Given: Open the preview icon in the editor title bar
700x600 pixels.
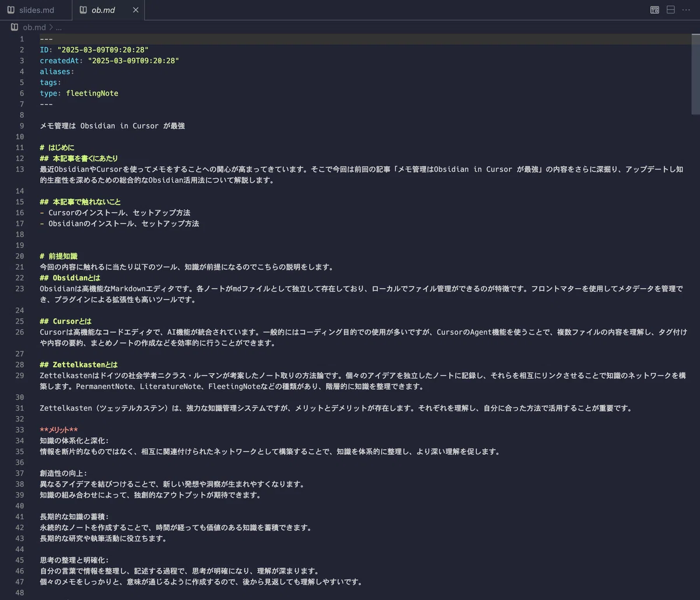Looking at the screenshot, I should click(655, 10).
